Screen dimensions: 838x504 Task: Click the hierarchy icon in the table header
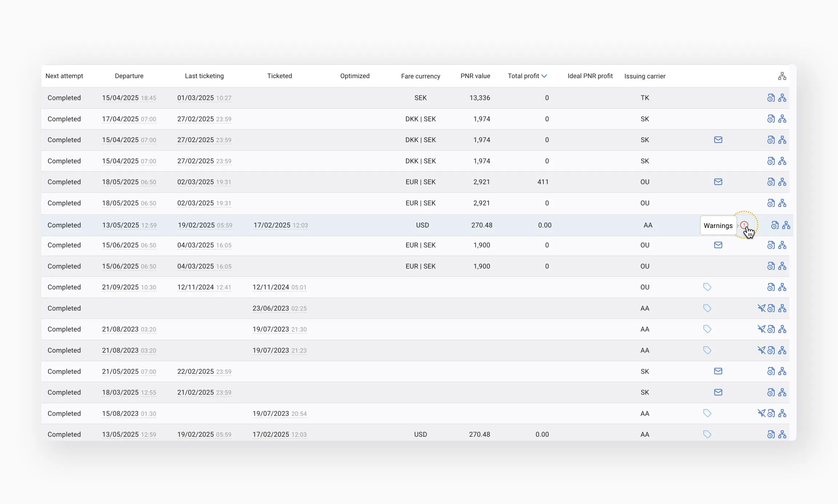point(782,76)
